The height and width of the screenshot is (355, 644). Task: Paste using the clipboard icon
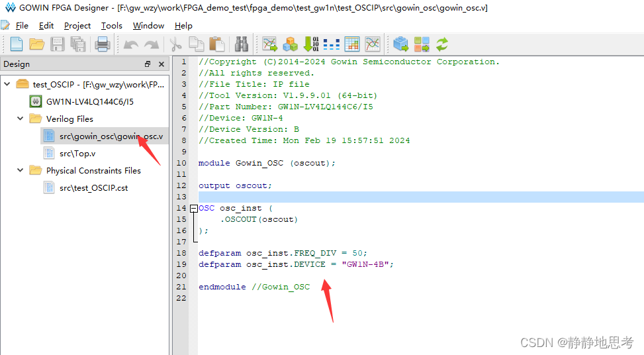(217, 44)
